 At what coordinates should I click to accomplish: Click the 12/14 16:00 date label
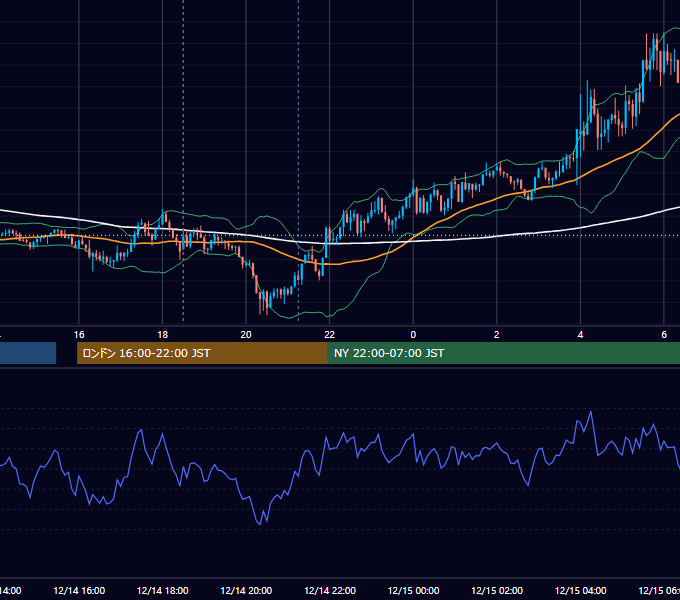[x=79, y=590]
